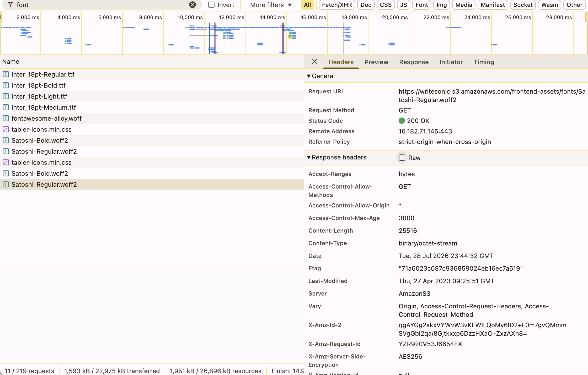Click font icon of first Satoshi-Bold.woff2
Viewport: 588px width, 375px height.
tap(6, 140)
